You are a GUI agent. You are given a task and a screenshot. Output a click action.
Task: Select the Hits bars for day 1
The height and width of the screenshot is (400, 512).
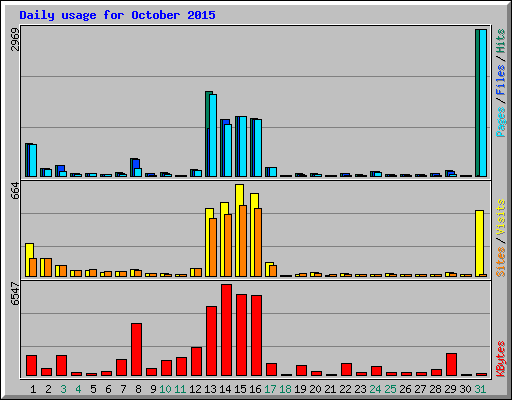(x=27, y=160)
